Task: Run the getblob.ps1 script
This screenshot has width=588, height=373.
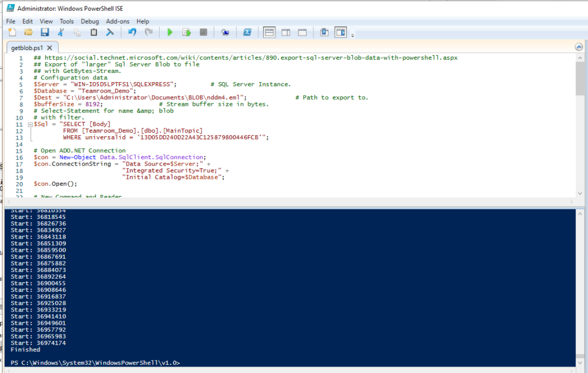Action: pyautogui.click(x=170, y=32)
